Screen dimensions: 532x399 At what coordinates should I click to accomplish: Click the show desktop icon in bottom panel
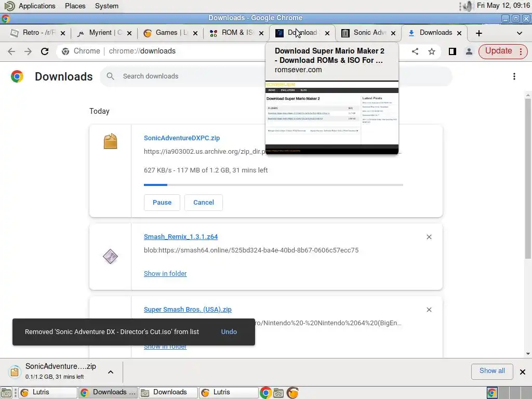click(x=6, y=393)
